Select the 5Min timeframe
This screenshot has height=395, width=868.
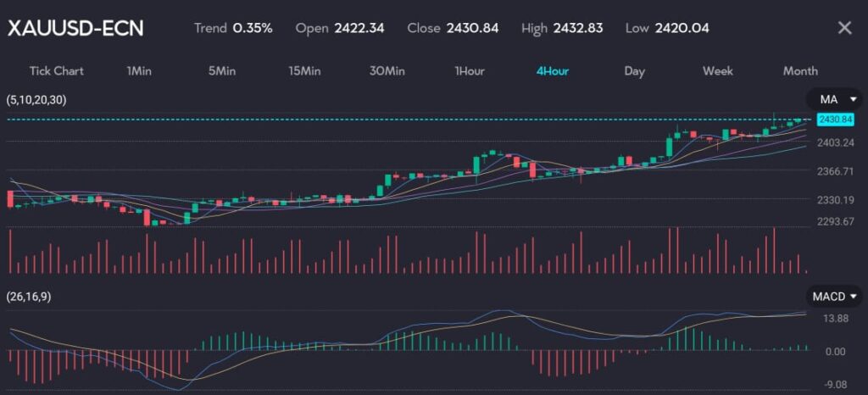(221, 71)
